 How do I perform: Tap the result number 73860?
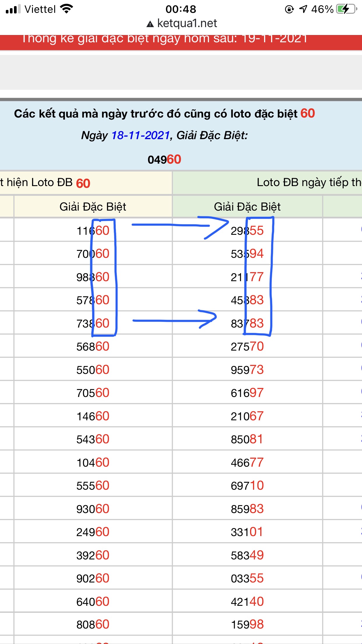point(93,323)
